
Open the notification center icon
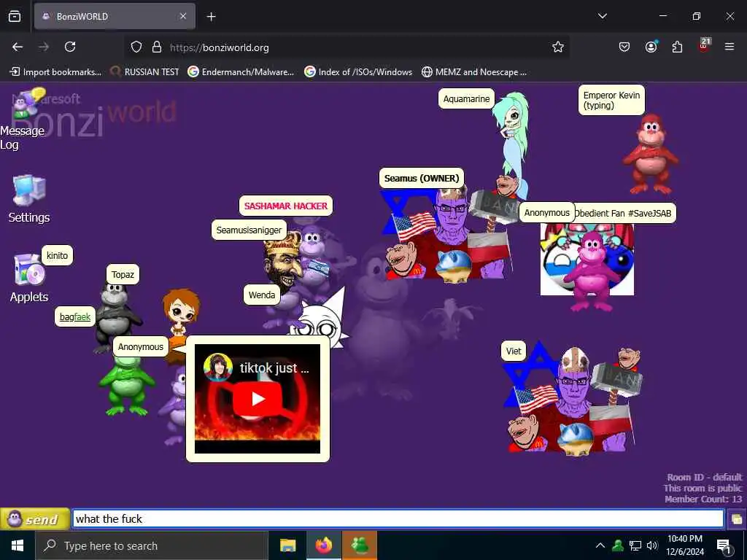pos(724,545)
